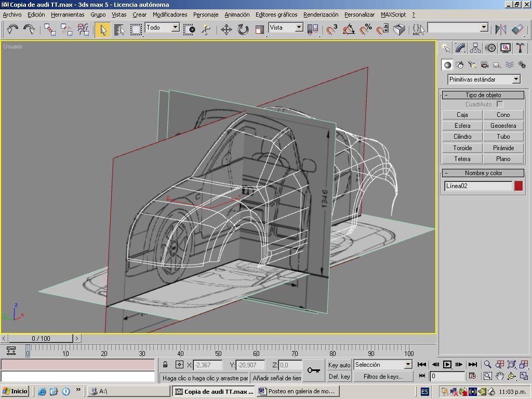Switch to Lights creation category
This screenshot has width=532, height=399.
(x=472, y=65)
